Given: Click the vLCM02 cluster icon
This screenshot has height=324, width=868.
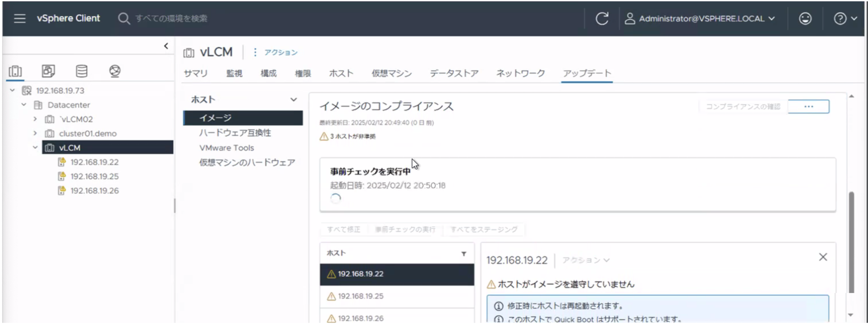Looking at the screenshot, I should pyautogui.click(x=49, y=119).
